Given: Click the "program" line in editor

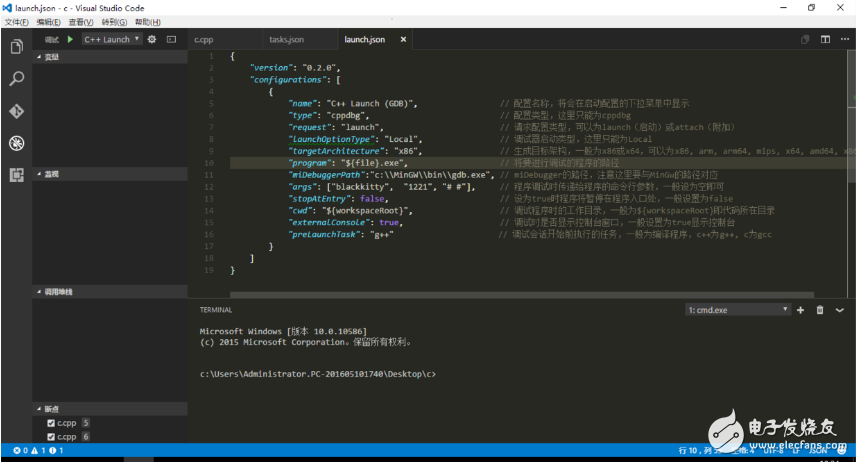Looking at the screenshot, I should click(538, 163).
